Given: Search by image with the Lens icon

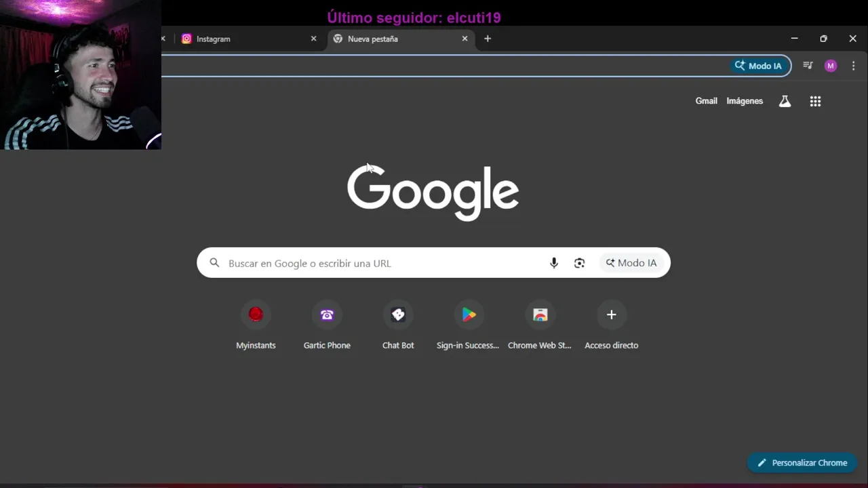Looking at the screenshot, I should 579,263.
